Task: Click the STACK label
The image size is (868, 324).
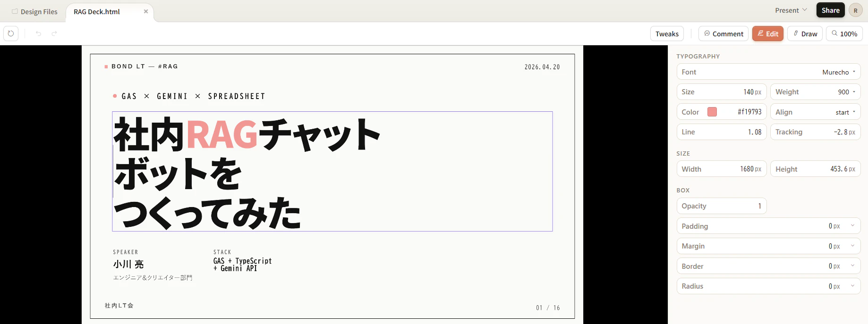Action: pos(222,252)
